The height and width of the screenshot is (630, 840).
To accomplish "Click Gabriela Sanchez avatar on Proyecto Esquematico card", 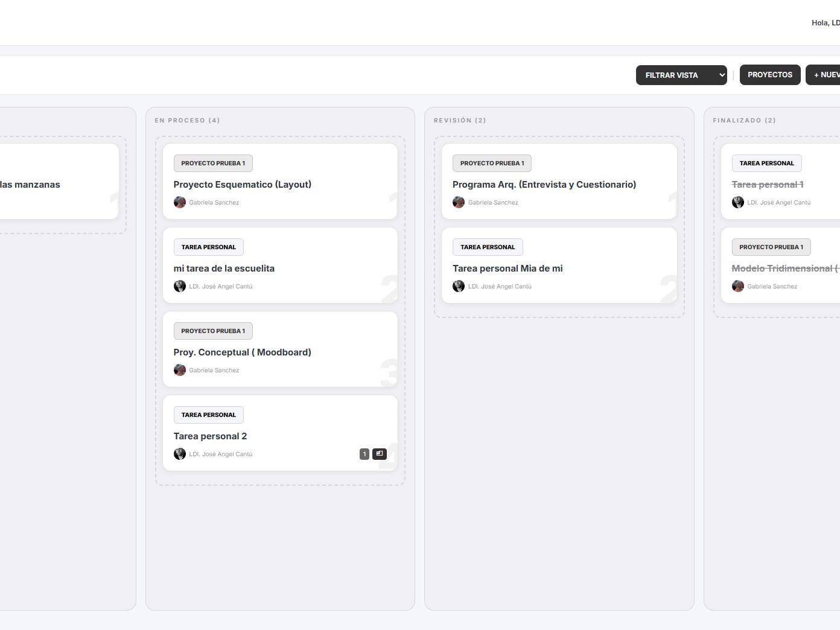I will pos(180,202).
